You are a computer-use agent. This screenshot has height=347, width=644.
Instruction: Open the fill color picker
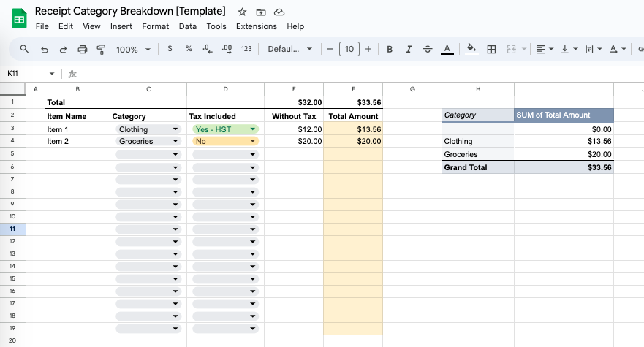tap(471, 49)
